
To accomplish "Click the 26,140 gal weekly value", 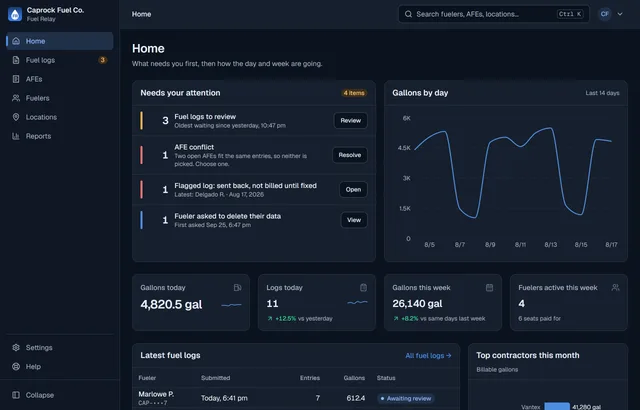I will (417, 304).
